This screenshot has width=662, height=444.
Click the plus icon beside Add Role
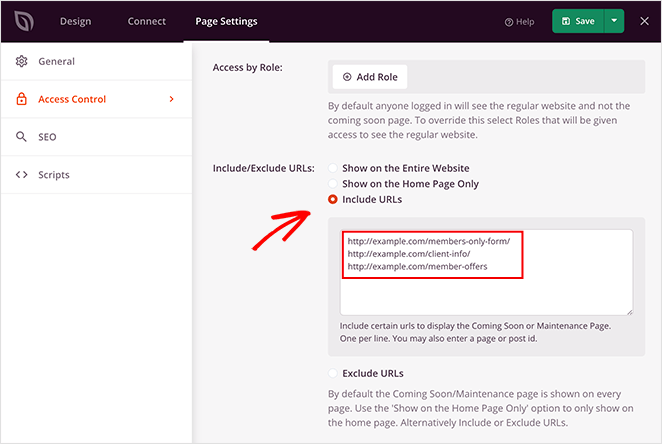pos(347,77)
